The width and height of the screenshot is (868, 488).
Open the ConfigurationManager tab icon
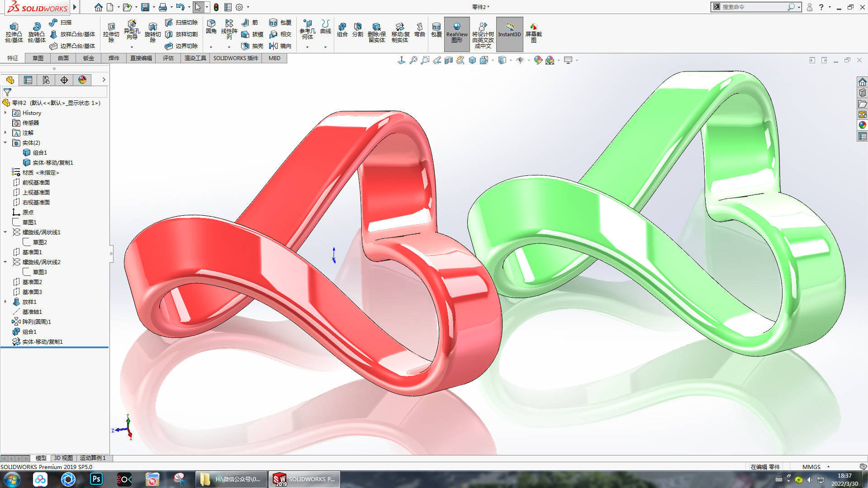[46, 80]
